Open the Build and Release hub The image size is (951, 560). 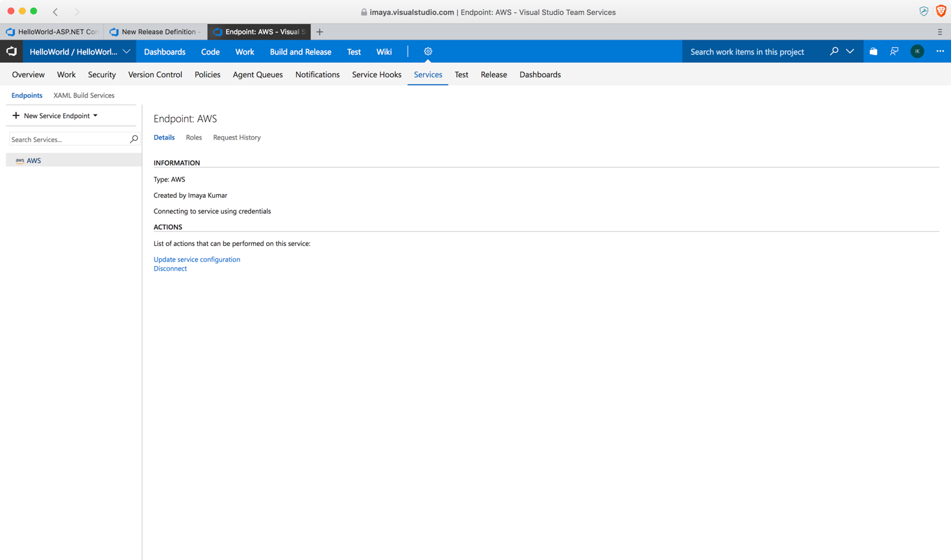click(301, 52)
